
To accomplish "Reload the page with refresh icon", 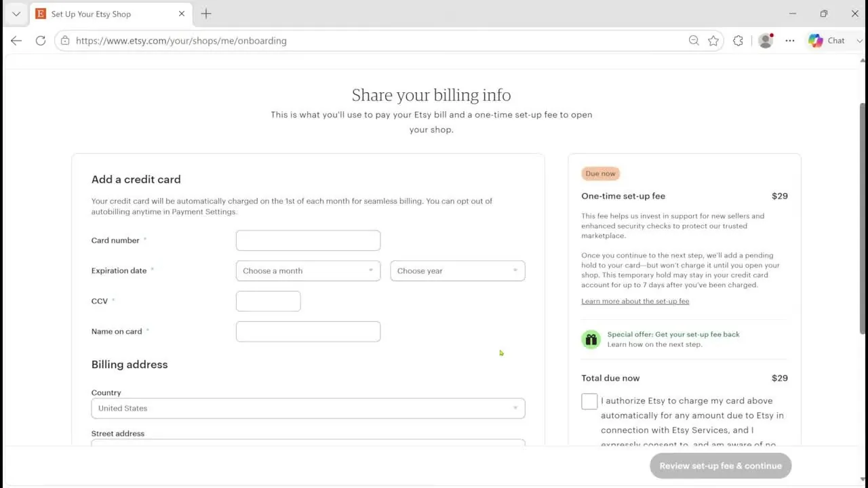I will 41,41.
